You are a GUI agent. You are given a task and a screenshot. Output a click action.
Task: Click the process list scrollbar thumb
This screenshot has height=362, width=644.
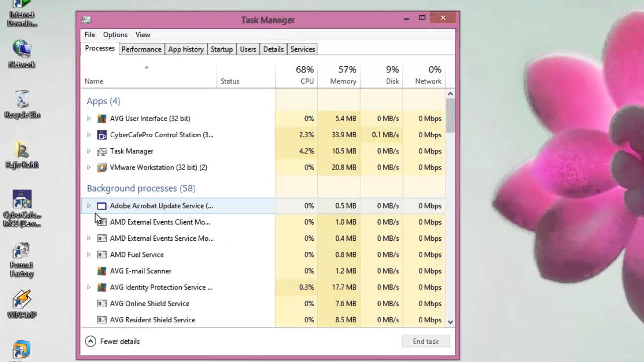coord(450,115)
